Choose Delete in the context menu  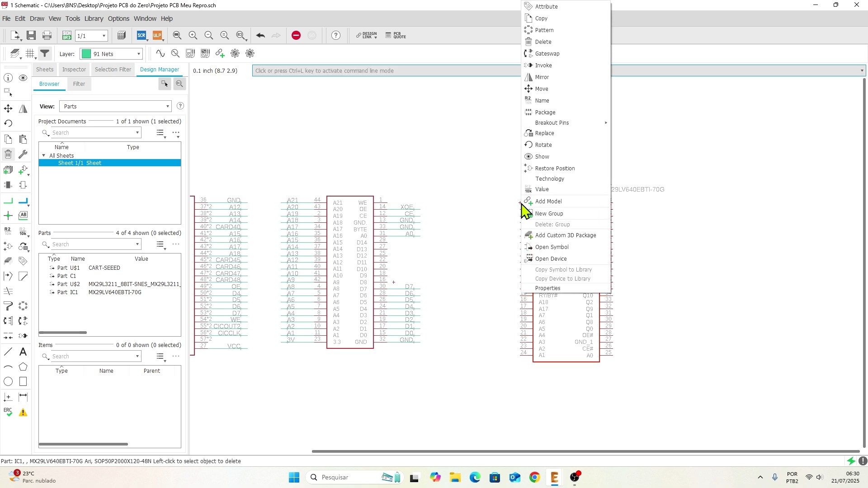(566, 42)
